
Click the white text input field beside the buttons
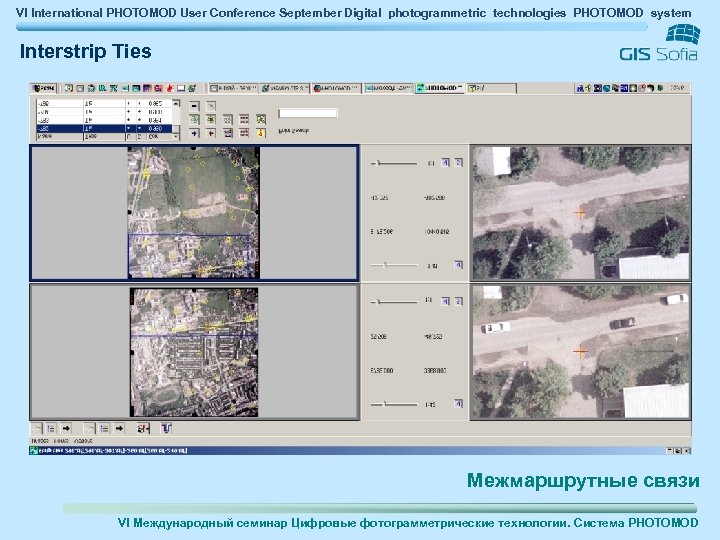308,113
